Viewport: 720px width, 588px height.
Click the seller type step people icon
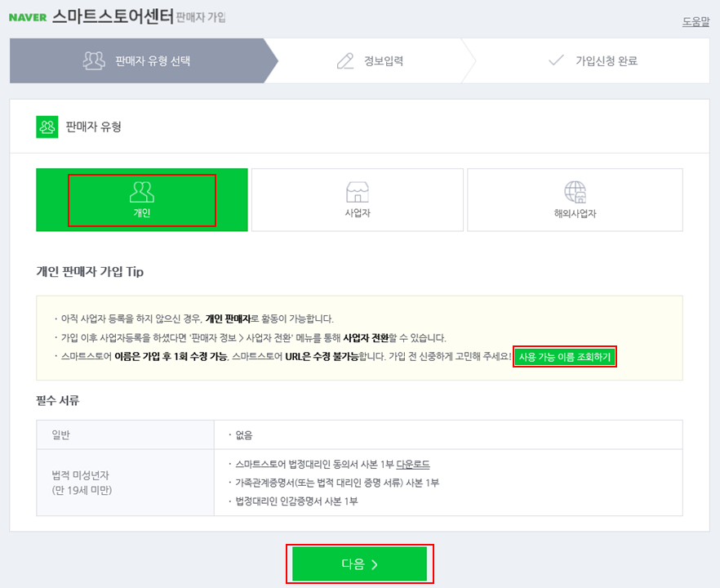pos(94,60)
